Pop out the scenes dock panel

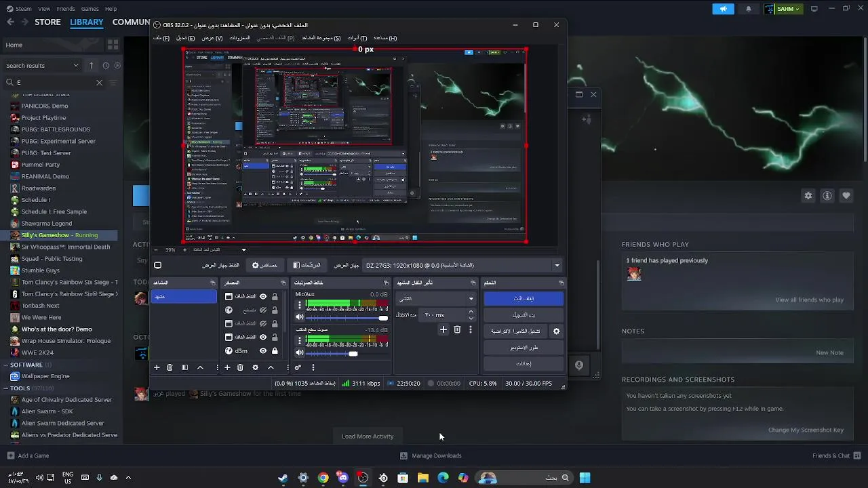coord(212,283)
